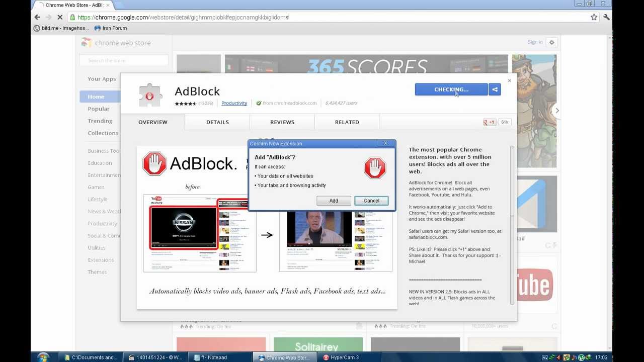The height and width of the screenshot is (362, 644).
Task: Switch to the OVERVIEW tab
Action: click(x=153, y=122)
